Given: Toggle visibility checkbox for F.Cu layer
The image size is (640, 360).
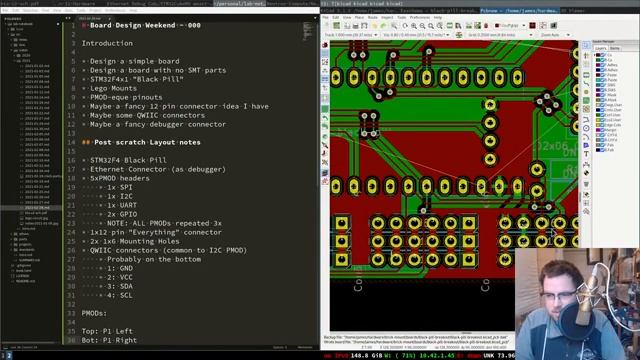Looking at the screenshot, I should pyautogui.click(x=602, y=55).
